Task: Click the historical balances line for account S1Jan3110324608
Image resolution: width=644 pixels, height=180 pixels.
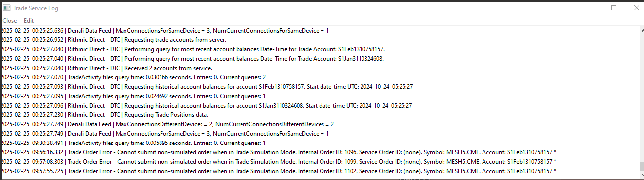Action: 206,106
